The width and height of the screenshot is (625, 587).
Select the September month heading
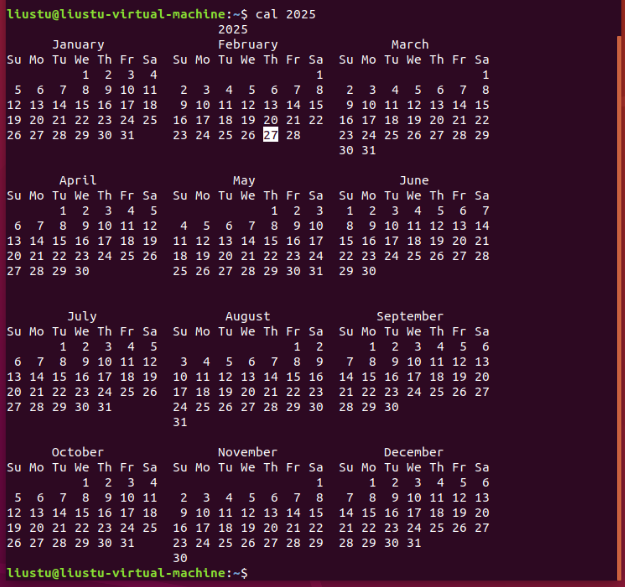pyautogui.click(x=410, y=316)
